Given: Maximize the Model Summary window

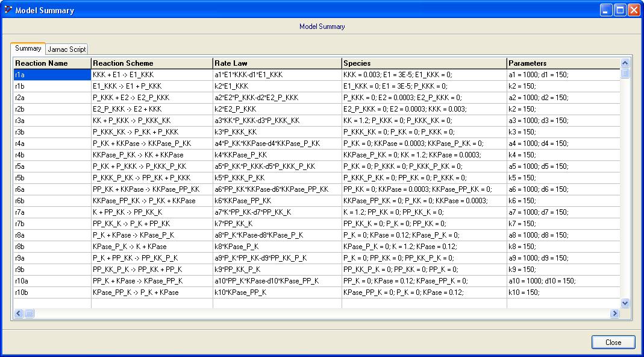Looking at the screenshot, I should click(x=620, y=10).
